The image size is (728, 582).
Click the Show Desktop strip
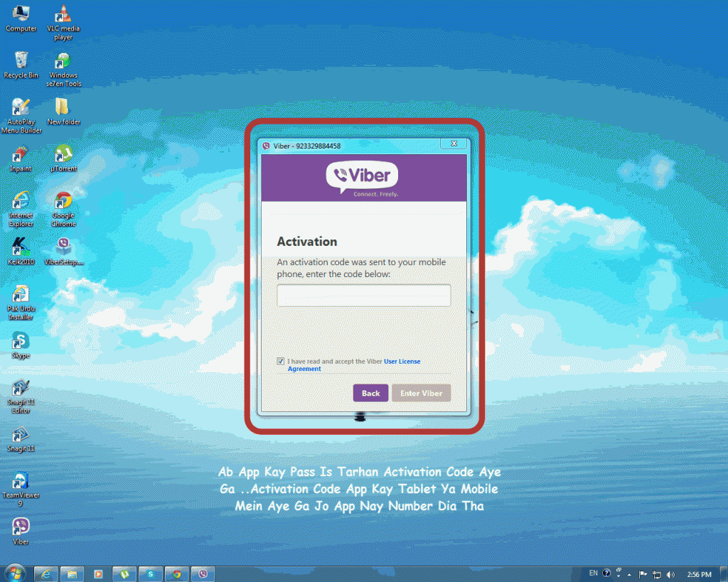(724, 574)
